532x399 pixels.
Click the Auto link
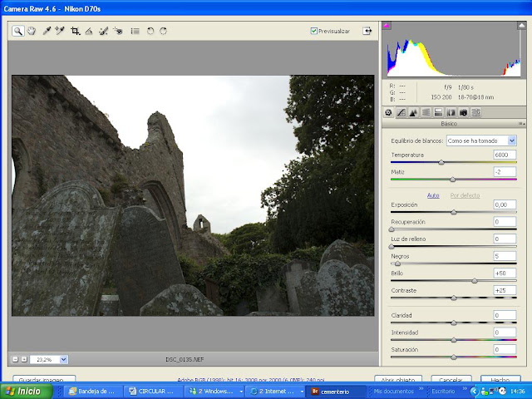coord(433,195)
